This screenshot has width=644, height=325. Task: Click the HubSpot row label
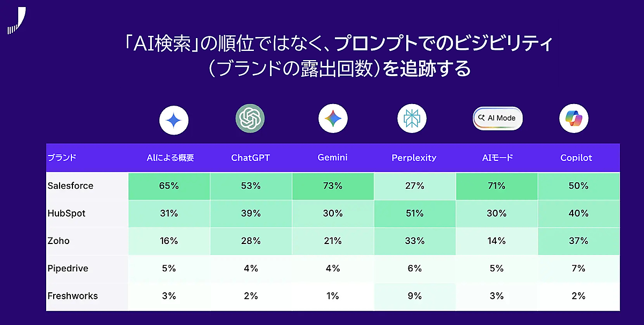[67, 213]
